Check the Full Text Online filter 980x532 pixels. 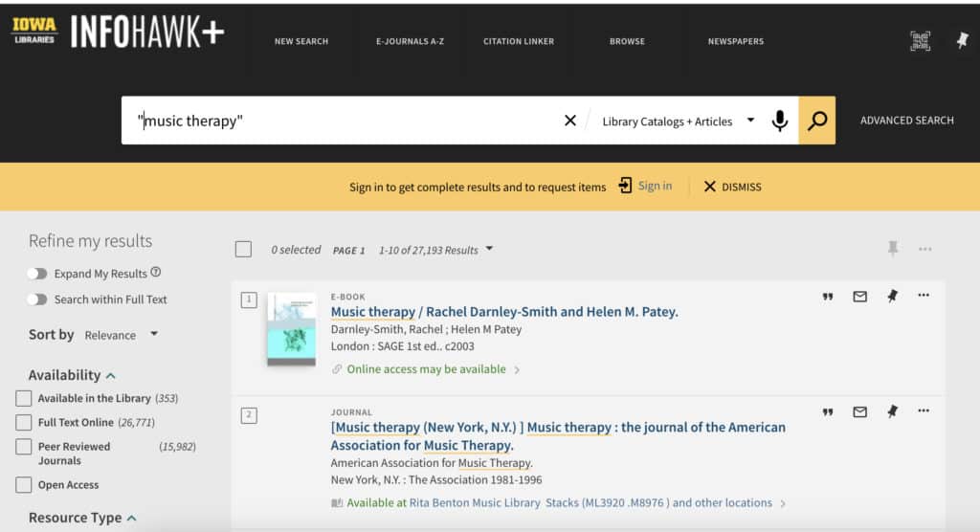(x=24, y=422)
